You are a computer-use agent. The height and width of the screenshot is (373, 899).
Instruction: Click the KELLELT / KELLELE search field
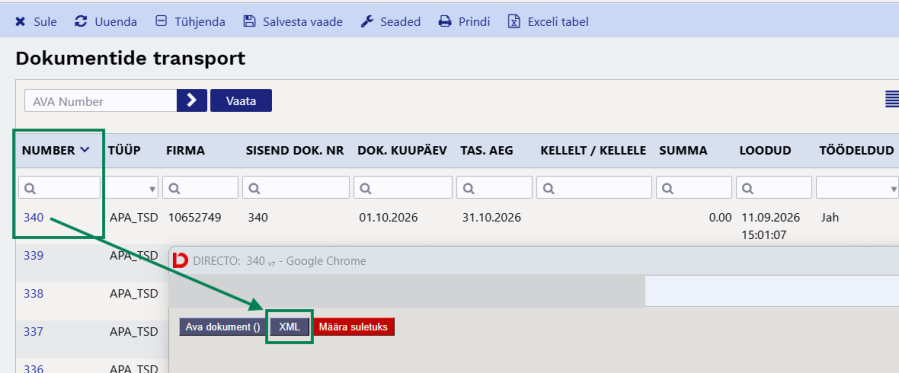[x=594, y=188]
